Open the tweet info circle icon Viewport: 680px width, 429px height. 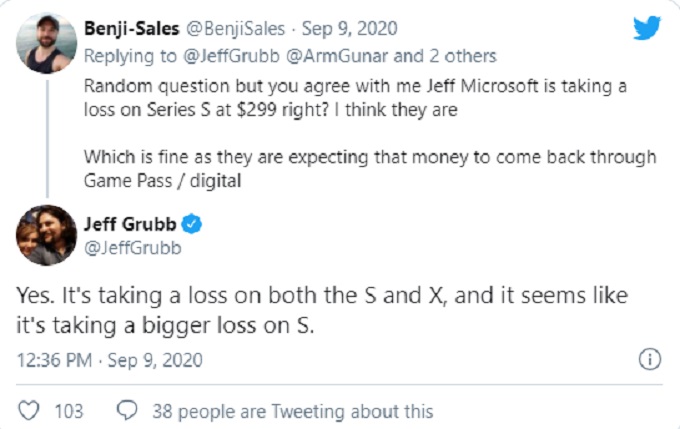pyautogui.click(x=647, y=359)
